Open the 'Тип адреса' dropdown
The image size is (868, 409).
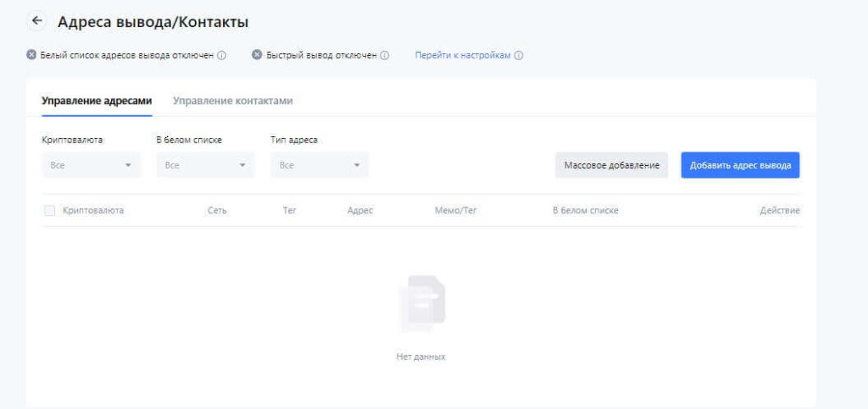pos(320,165)
